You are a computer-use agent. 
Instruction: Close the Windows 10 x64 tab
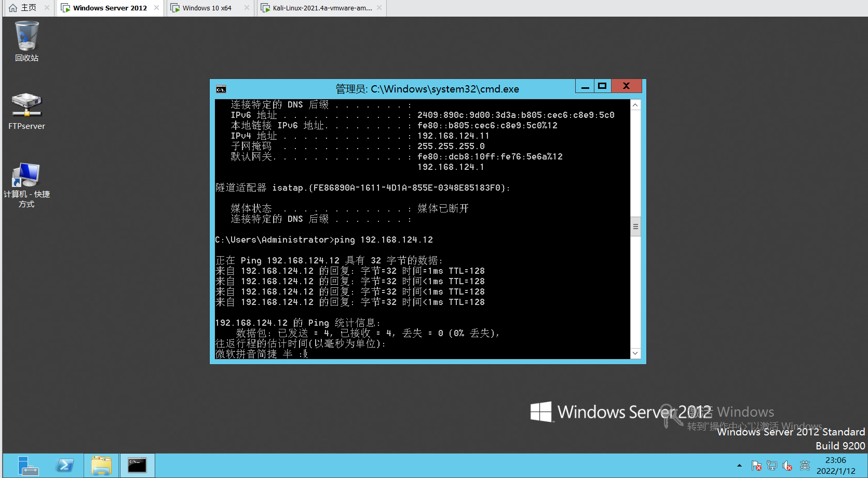tap(247, 8)
